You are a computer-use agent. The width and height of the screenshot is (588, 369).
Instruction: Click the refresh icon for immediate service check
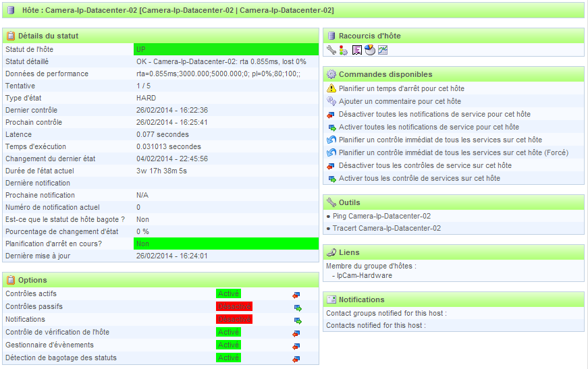click(331, 140)
